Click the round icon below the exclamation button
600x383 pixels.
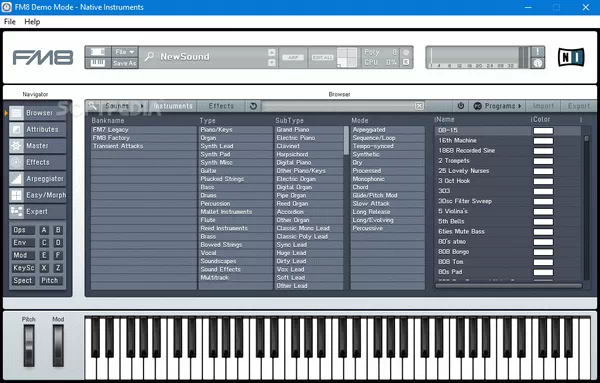coord(538,63)
